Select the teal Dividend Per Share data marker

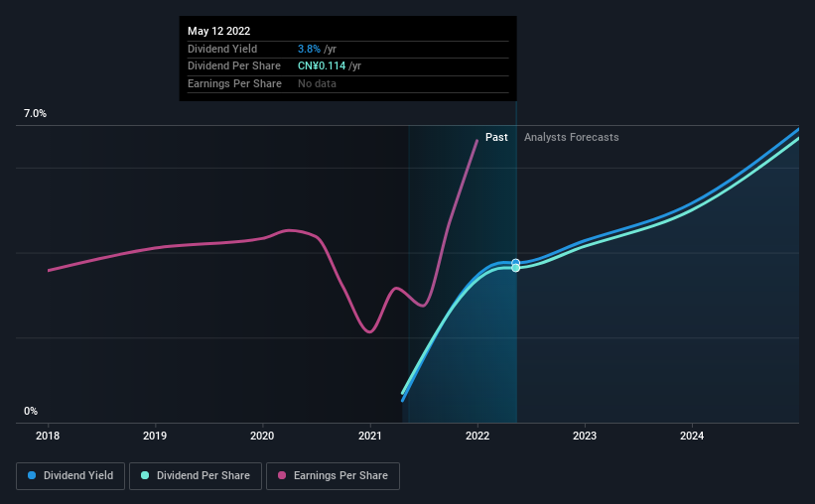click(x=515, y=268)
